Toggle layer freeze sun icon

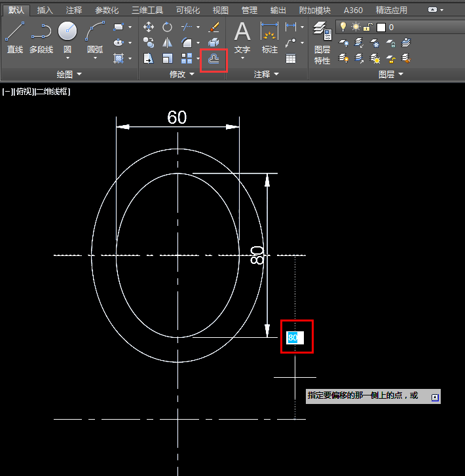coord(356,27)
